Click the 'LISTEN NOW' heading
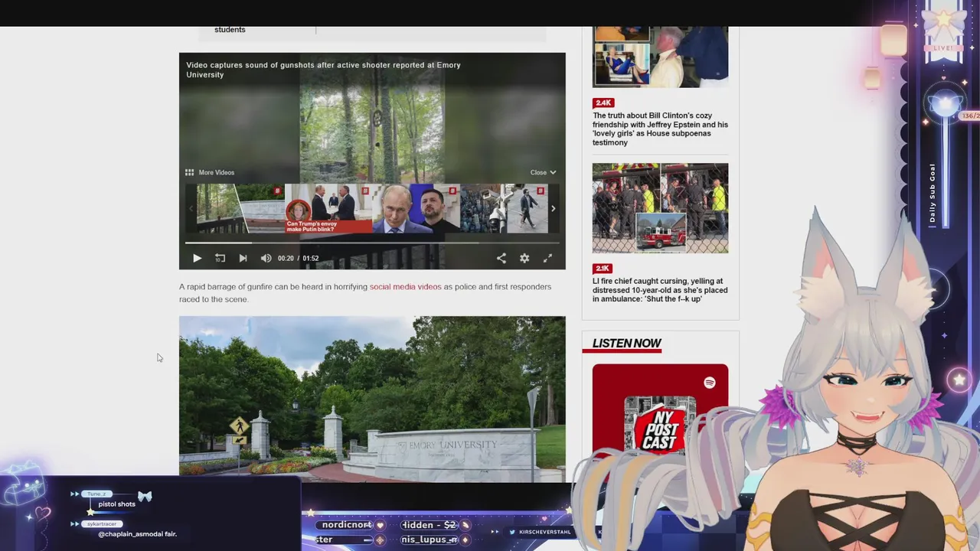 tap(626, 344)
